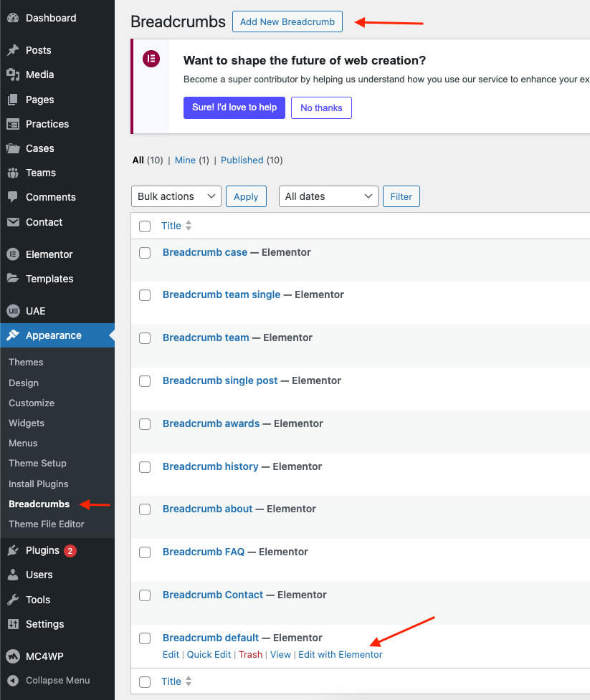Open Media via its camera-music icon
The height and width of the screenshot is (700, 590).
tap(13, 75)
